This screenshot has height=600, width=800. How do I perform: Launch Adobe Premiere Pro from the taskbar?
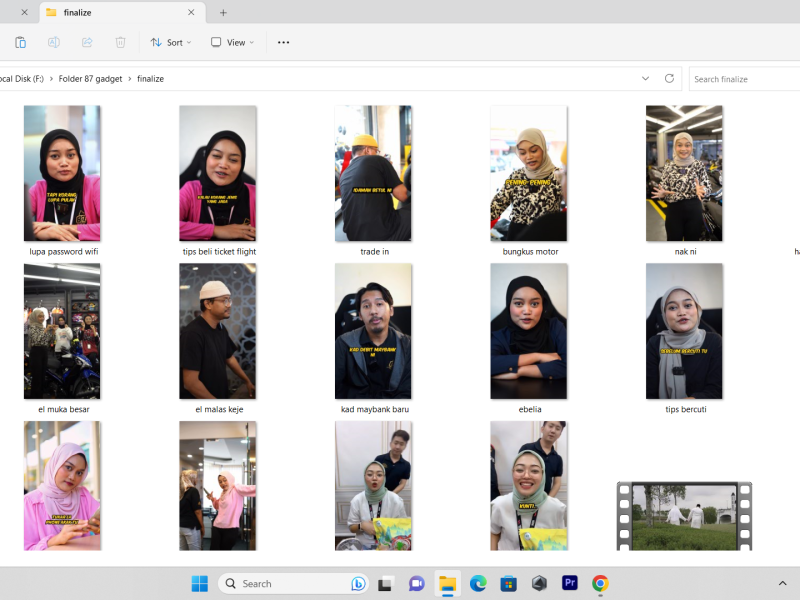570,583
